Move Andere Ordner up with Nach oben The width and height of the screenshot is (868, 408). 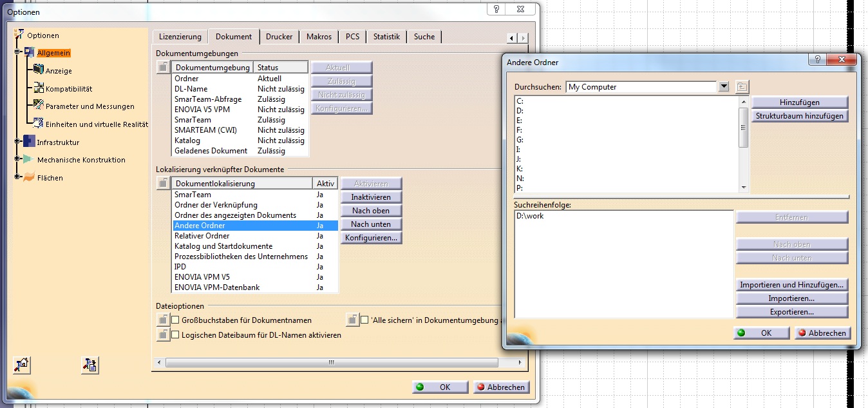(371, 211)
